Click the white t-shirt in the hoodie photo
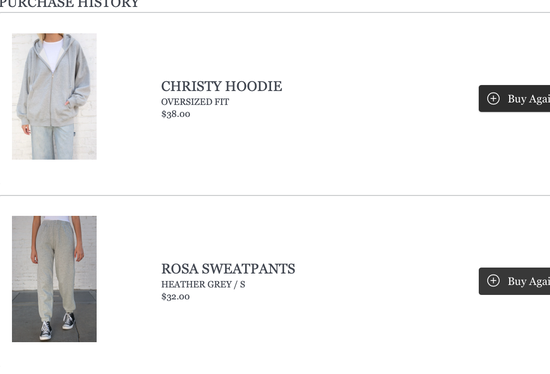550x374 pixels. [x=53, y=54]
